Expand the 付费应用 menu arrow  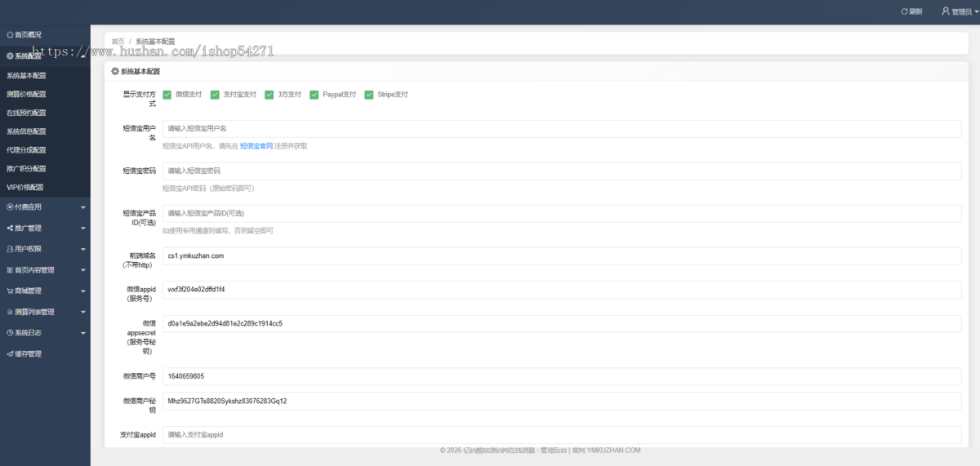[83, 207]
